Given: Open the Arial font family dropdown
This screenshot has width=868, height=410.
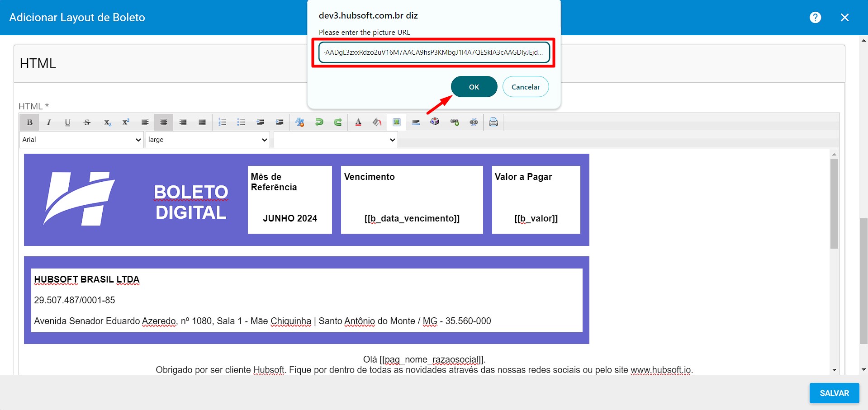Looking at the screenshot, I should pos(81,140).
